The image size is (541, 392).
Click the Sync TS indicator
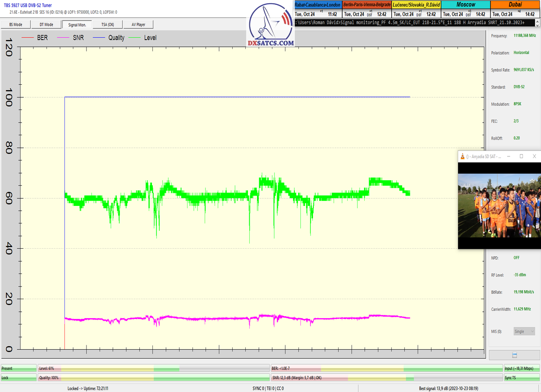521,378
